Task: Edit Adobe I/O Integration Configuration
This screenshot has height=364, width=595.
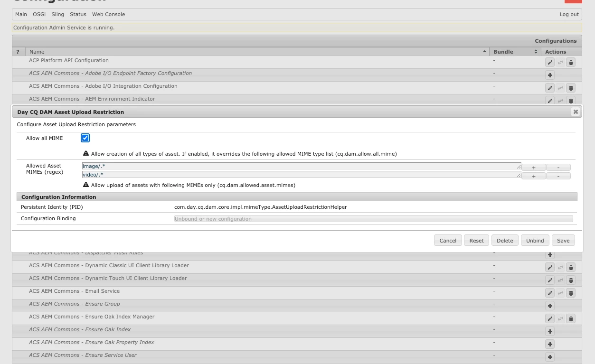Action: (550, 88)
